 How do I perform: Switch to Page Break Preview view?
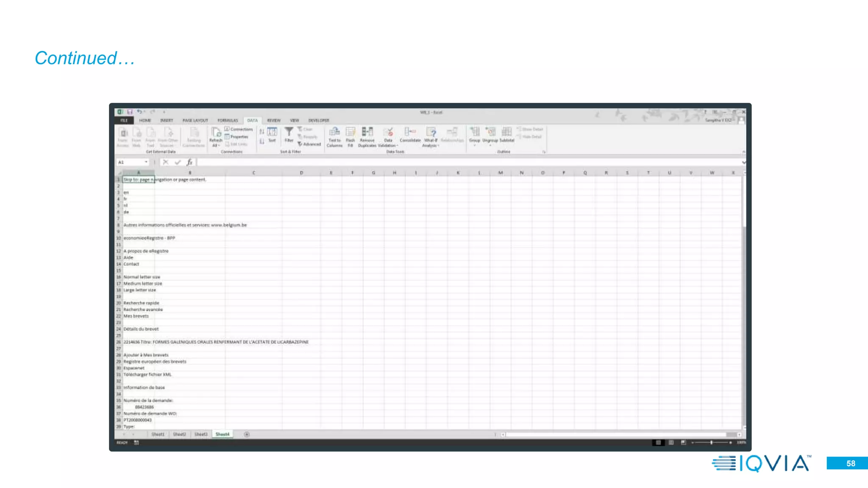pos(683,442)
